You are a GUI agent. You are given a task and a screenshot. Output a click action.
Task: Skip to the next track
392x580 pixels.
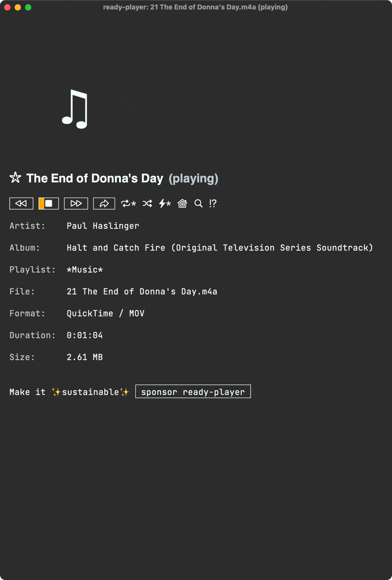[76, 203]
